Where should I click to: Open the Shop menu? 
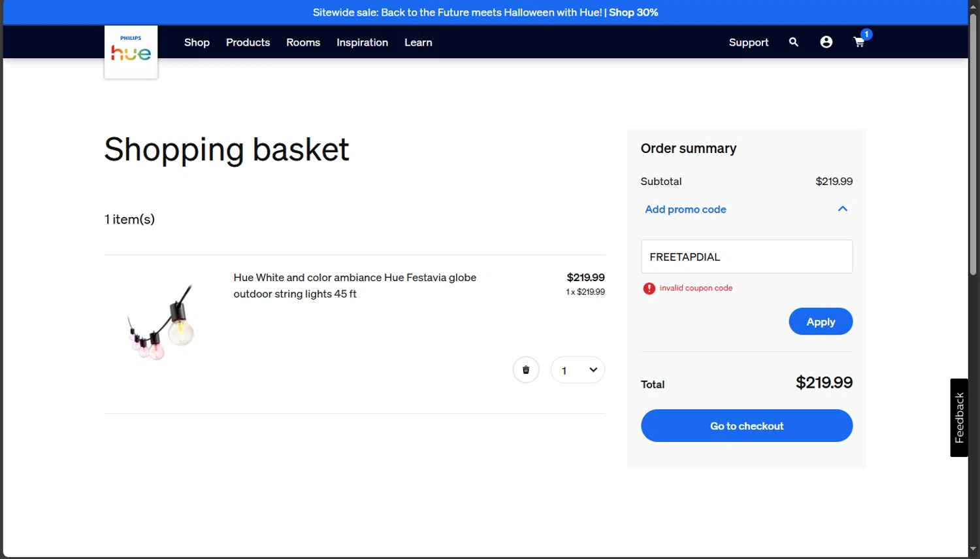197,42
